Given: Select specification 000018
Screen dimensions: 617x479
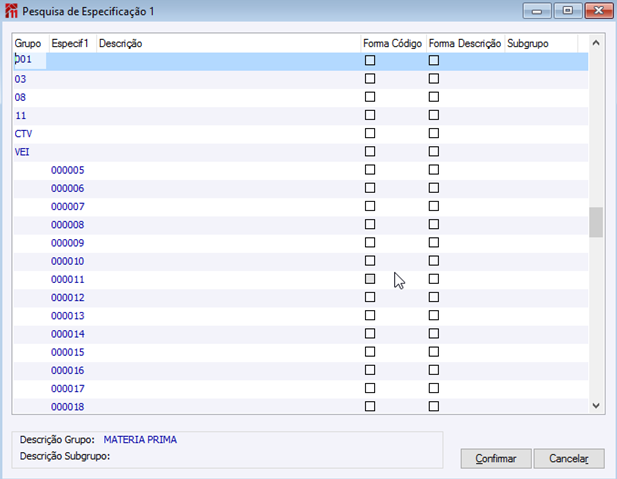Looking at the screenshot, I should pyautogui.click(x=68, y=407).
